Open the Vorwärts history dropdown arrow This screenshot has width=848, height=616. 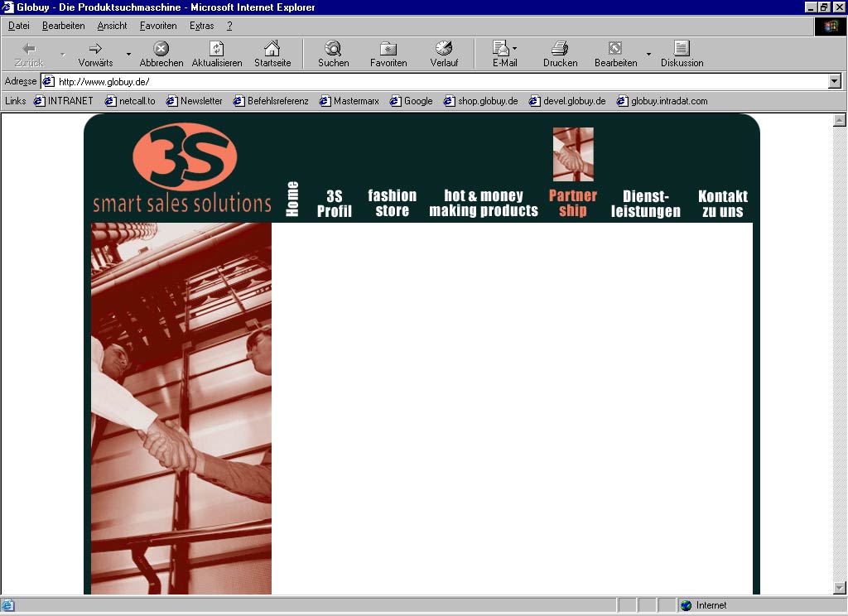(128, 54)
